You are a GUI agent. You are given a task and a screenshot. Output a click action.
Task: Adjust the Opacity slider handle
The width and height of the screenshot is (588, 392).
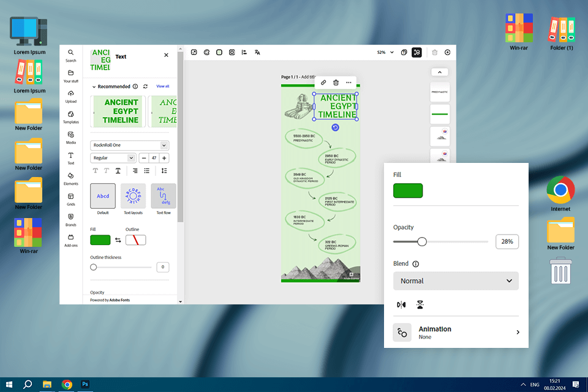422,241
